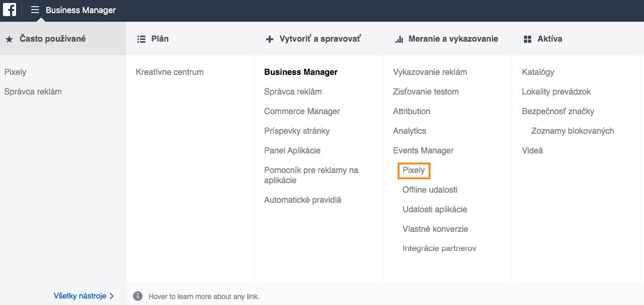644x305 pixels.
Task: Open Vykazovanie reklám
Action: click(x=430, y=73)
